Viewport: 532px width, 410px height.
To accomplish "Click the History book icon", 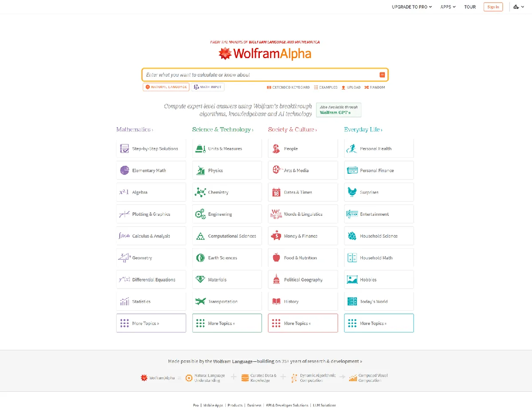I will click(x=276, y=301).
